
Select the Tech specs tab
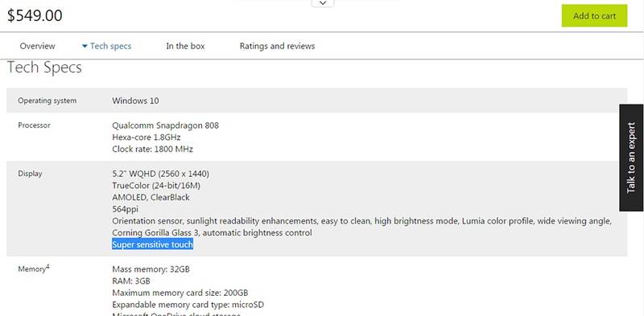click(110, 46)
